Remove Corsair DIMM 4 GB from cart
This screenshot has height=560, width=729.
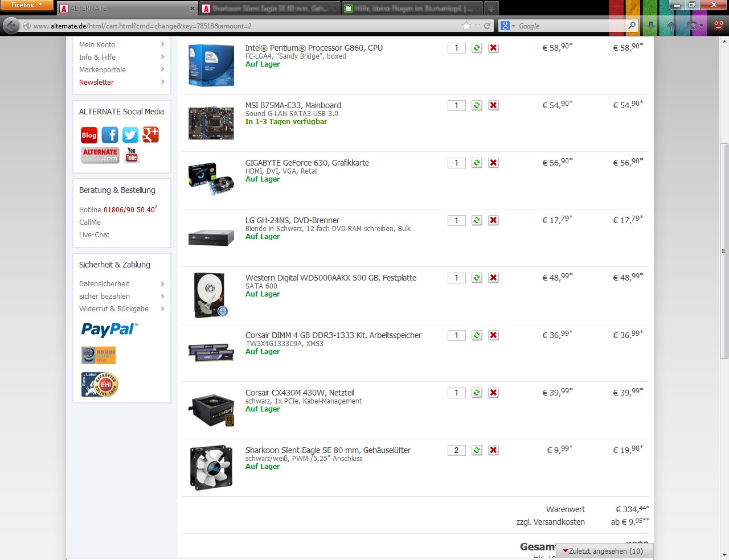point(494,335)
